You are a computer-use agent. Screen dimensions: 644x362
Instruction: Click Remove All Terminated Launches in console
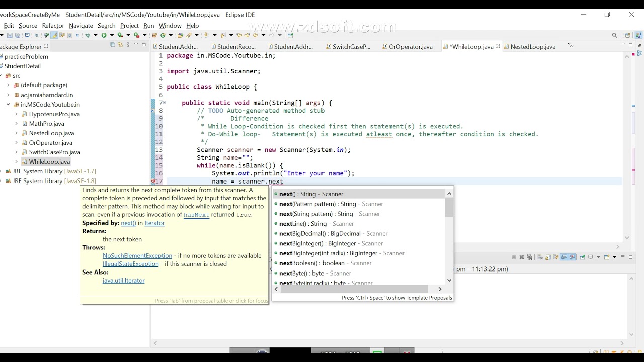529,257
